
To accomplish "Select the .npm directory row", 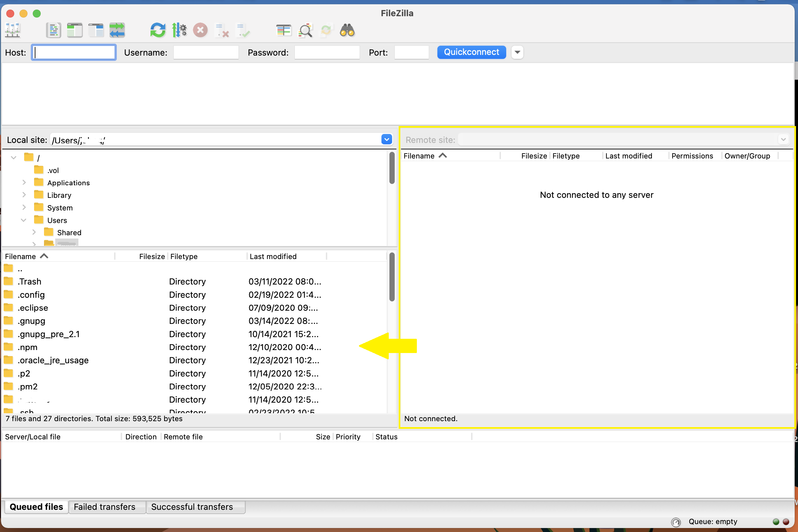I will pyautogui.click(x=195, y=347).
